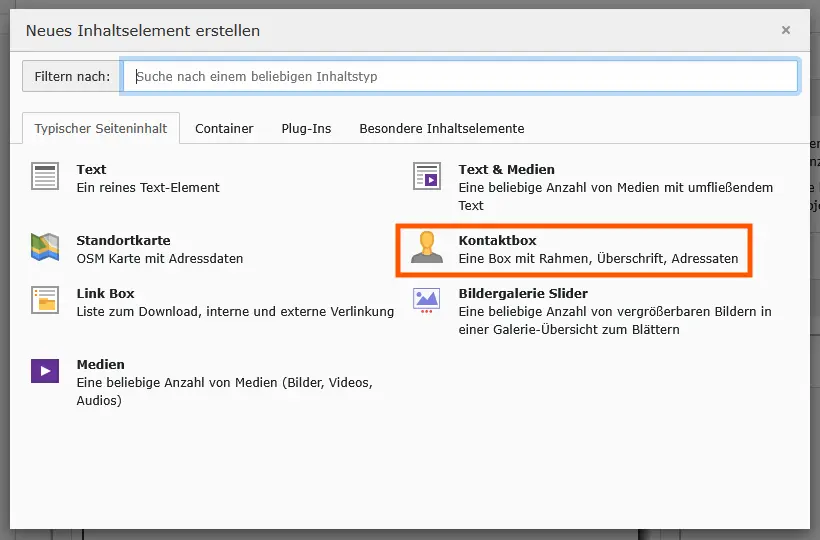Focus the content type search field
Screen dimensions: 820x540
pos(460,76)
